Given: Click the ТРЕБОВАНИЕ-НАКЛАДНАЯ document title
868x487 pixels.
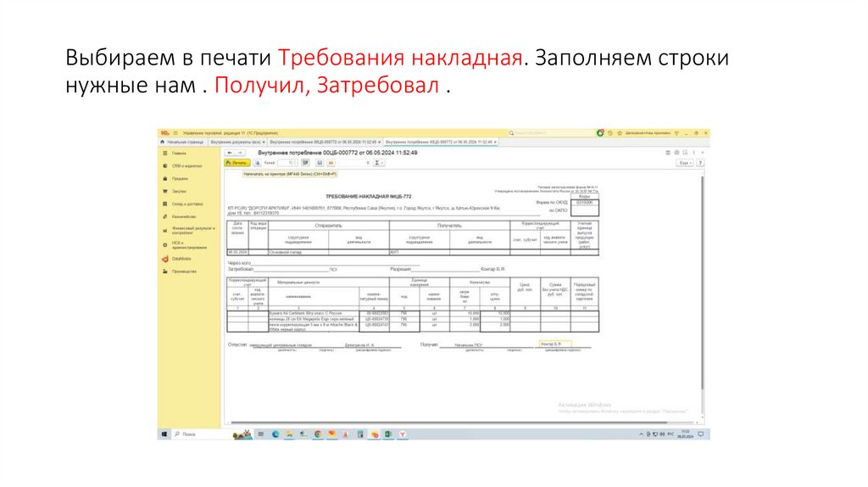Looking at the screenshot, I should point(368,196).
